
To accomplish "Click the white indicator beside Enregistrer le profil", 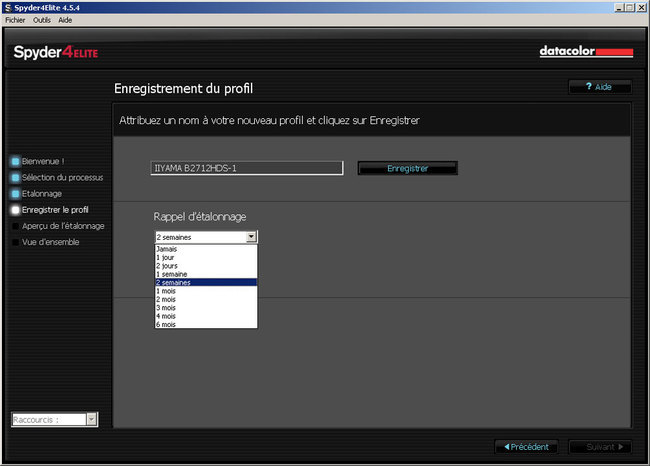I will pyautogui.click(x=15, y=210).
